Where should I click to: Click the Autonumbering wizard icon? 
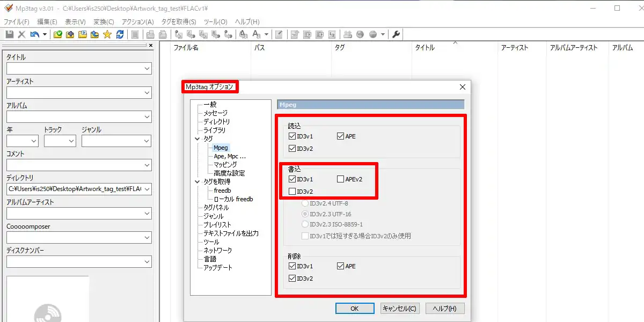pyautogui.click(x=332, y=34)
